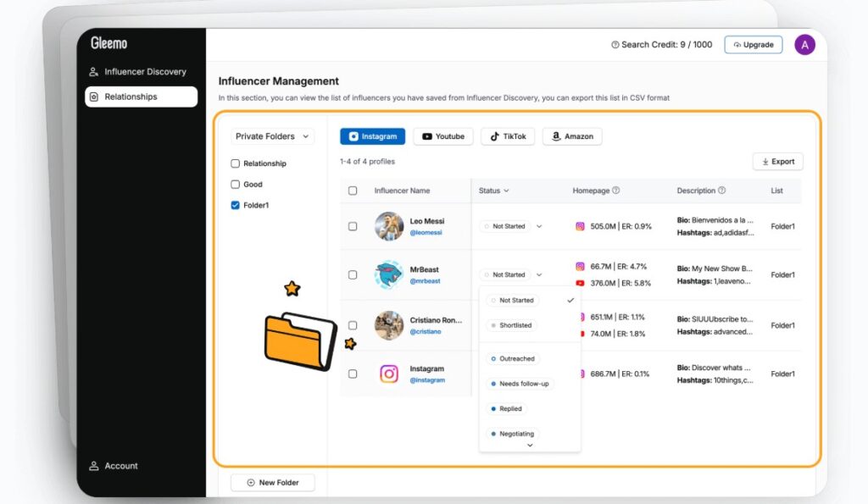Open Account settings in the sidebar

click(x=114, y=466)
